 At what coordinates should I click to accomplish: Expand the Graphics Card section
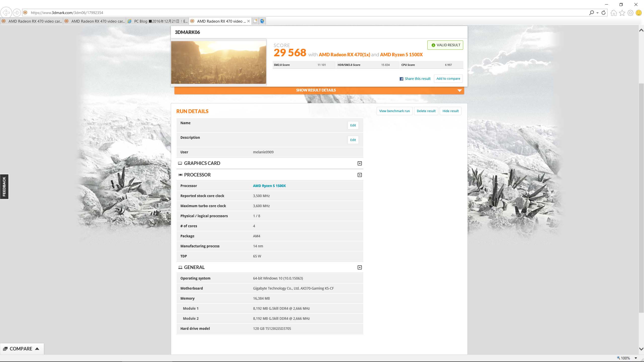point(360,163)
